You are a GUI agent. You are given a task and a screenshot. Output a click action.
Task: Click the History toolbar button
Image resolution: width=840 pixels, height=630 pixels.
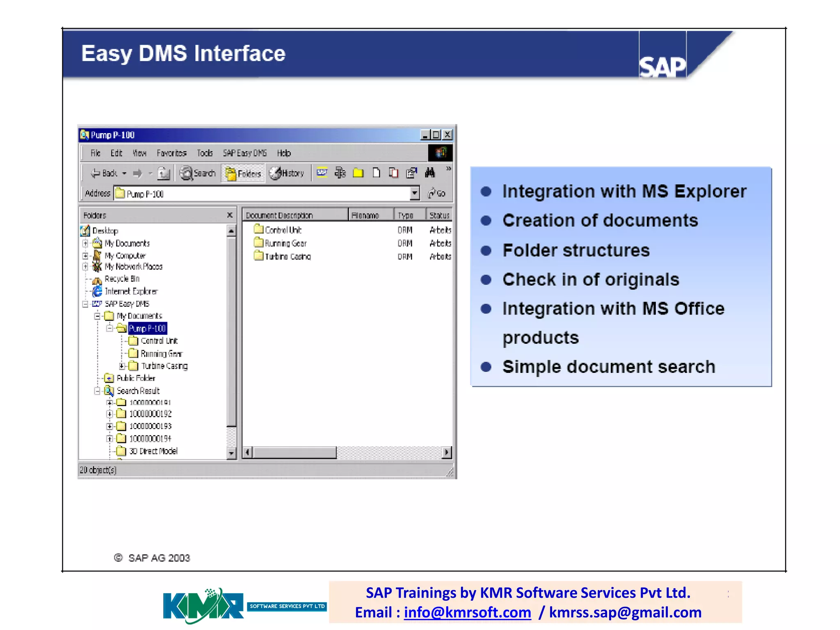[287, 173]
